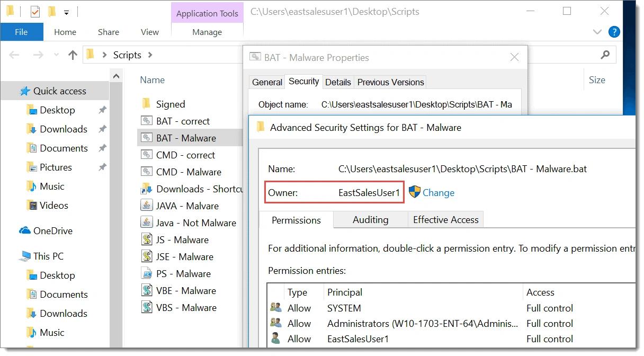This screenshot has width=644, height=356.
Task: Click the back navigation arrow
Action: pos(15,55)
